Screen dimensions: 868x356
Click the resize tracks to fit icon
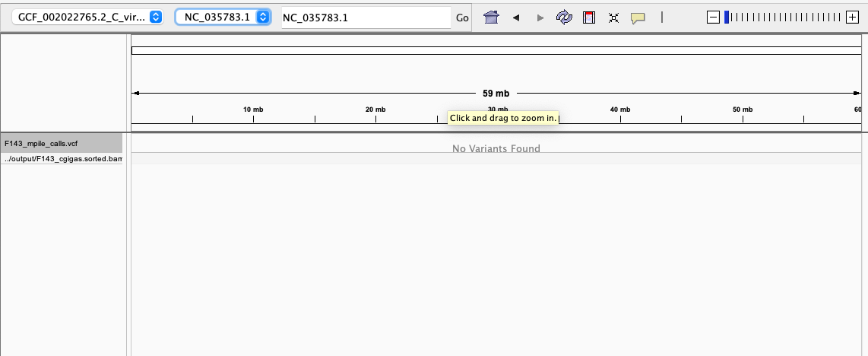[613, 17]
